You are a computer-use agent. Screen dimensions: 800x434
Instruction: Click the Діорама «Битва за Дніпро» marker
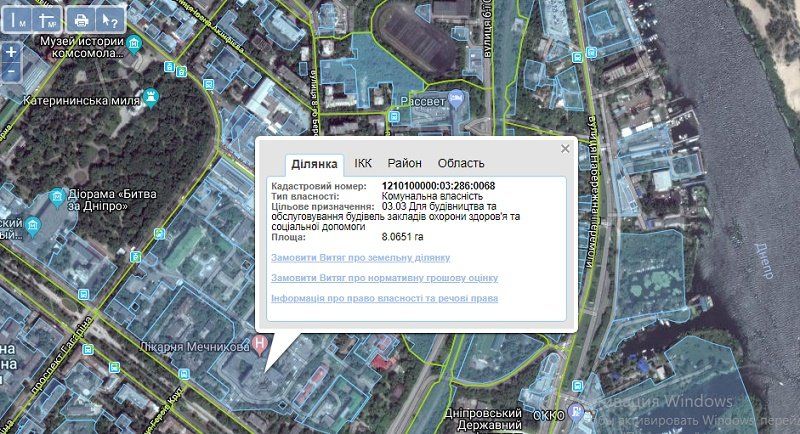[x=56, y=194]
